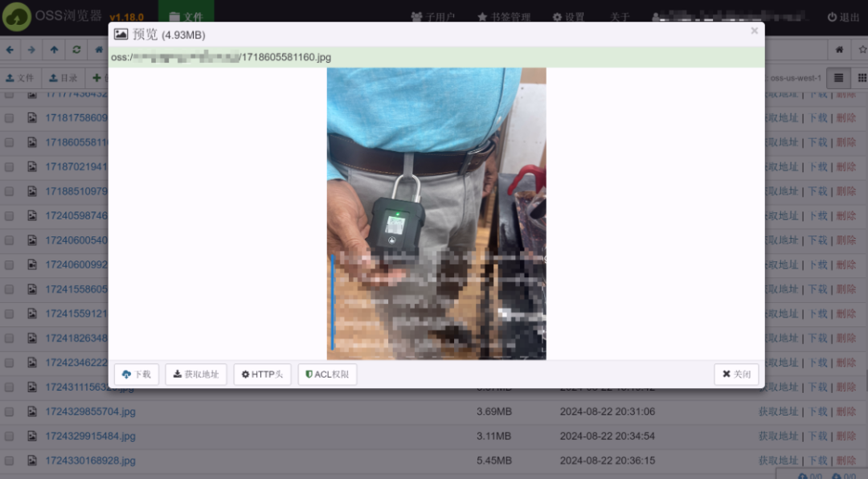Go forward with the right arrow icon
The width and height of the screenshot is (868, 479).
[x=31, y=50]
